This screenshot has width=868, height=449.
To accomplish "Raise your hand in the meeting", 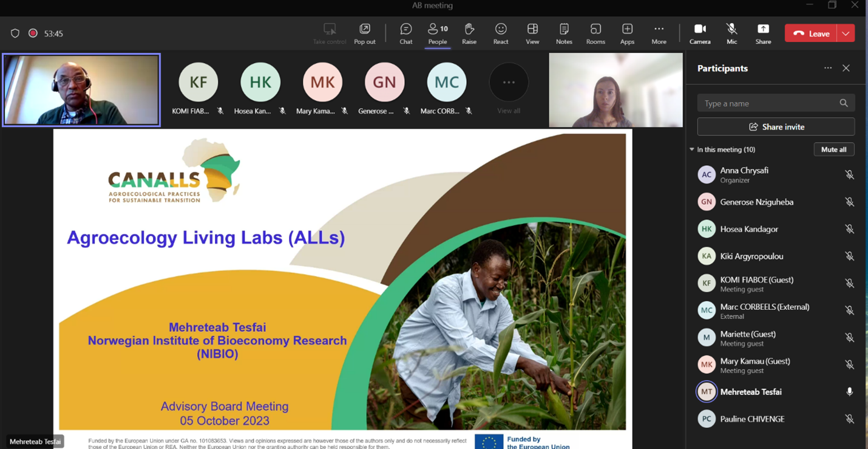I will coord(469,33).
